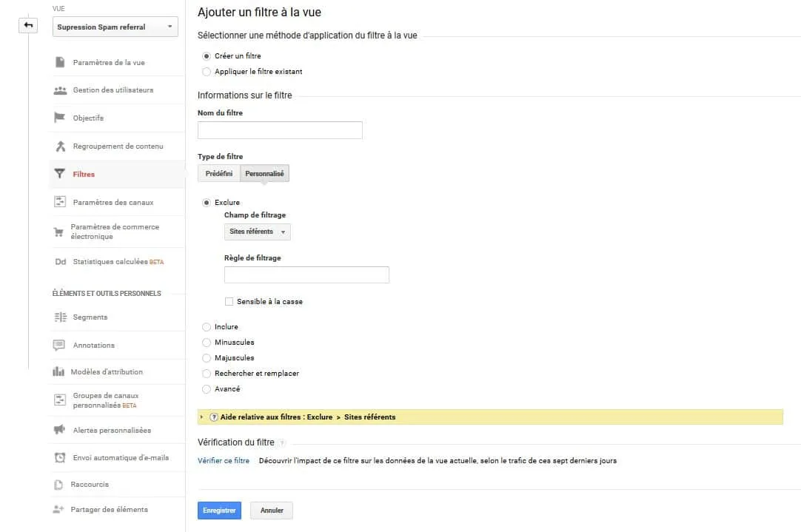This screenshot has height=532, width=801.
Task: Click the Gestion des utilisateurs people icon
Action: click(x=60, y=90)
